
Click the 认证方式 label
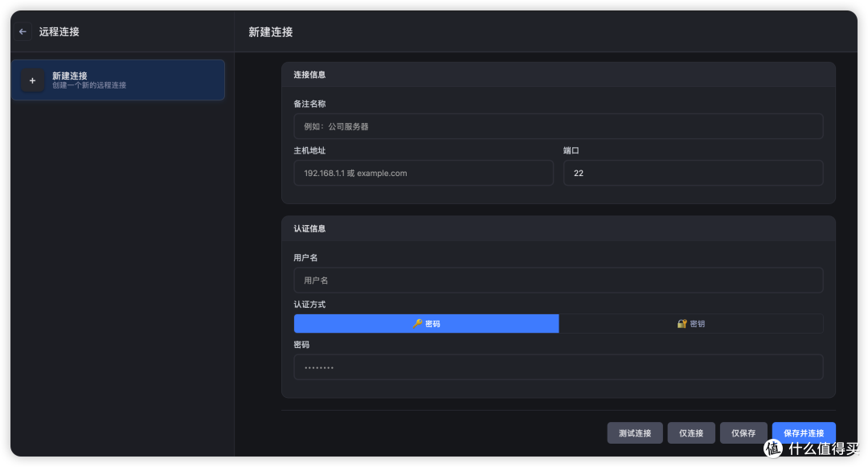click(x=309, y=305)
